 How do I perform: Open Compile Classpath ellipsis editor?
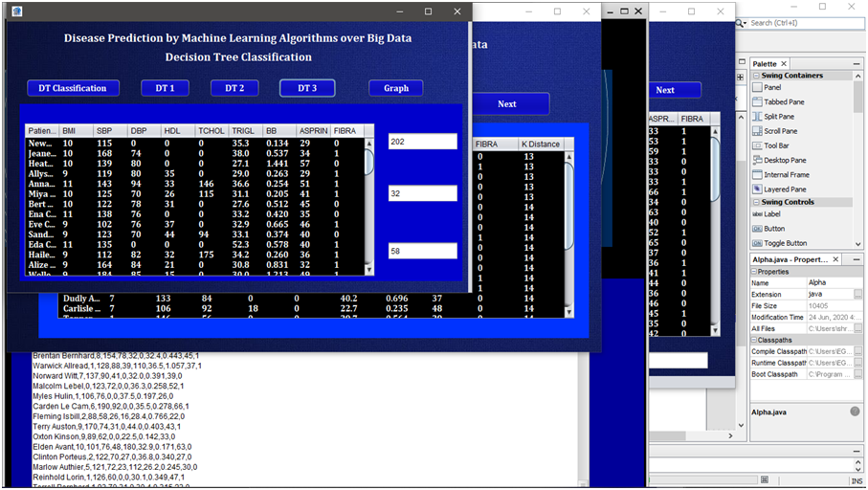pyautogui.click(x=857, y=351)
